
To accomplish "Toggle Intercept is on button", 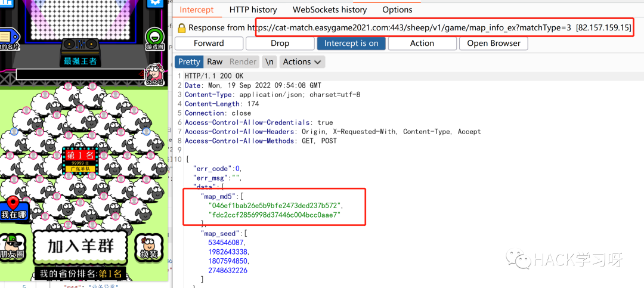I will click(351, 43).
